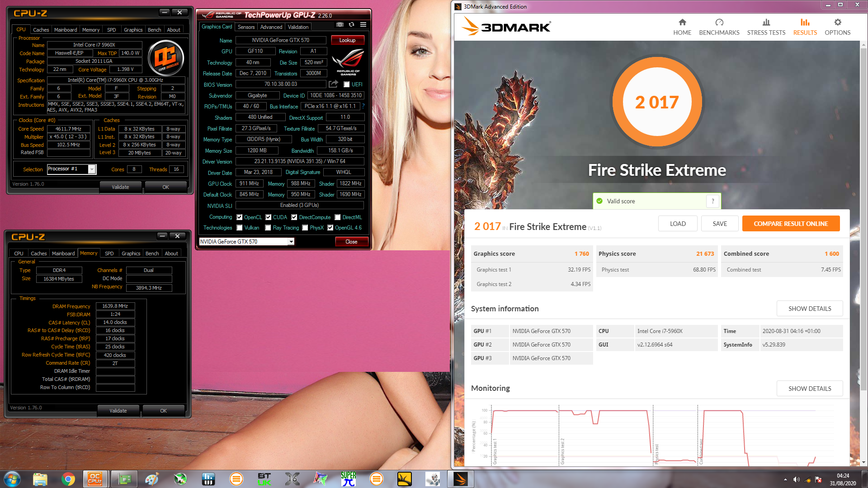
Task: Click the GPU-Z screenshot camera icon
Action: 340,24
